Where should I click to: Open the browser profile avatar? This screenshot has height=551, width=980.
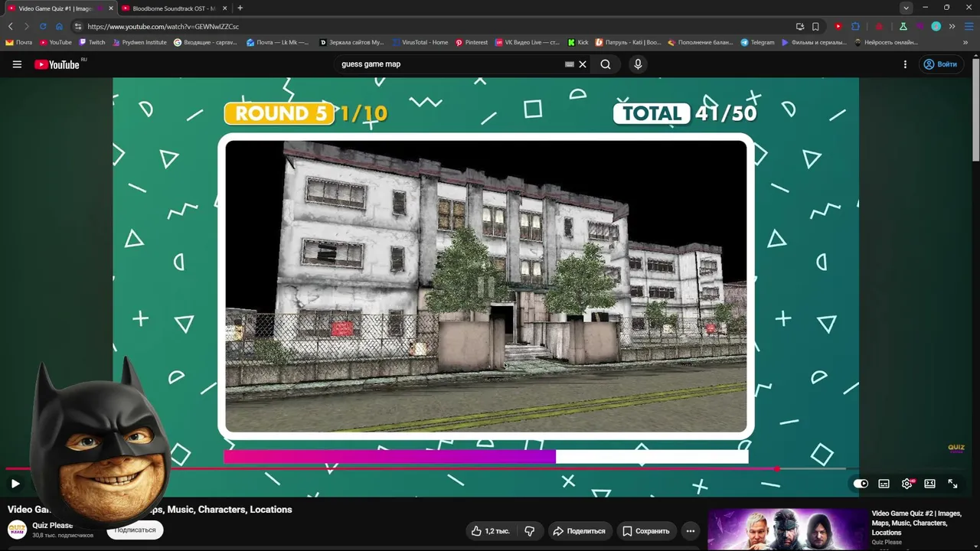tap(936, 26)
